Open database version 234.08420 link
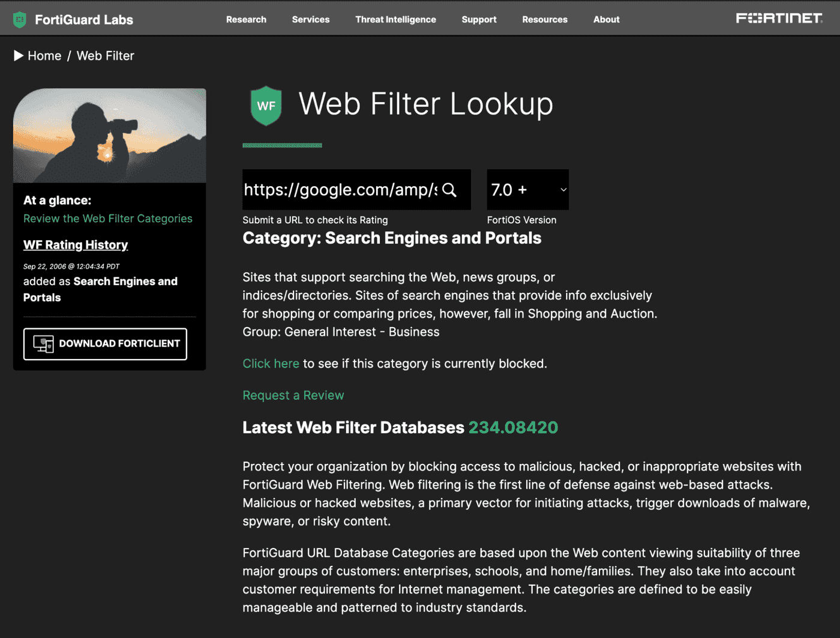This screenshot has width=840, height=638. (x=513, y=427)
